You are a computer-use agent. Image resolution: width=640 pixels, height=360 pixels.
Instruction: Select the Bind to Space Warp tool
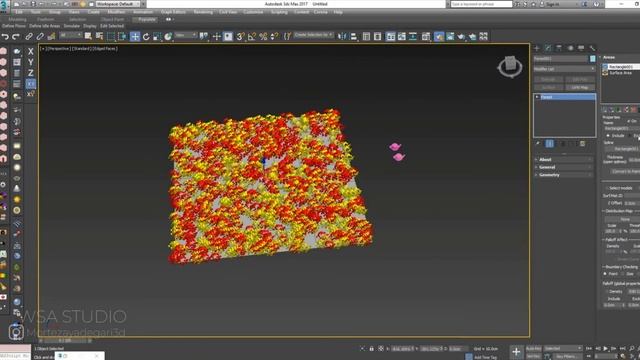coord(51,37)
